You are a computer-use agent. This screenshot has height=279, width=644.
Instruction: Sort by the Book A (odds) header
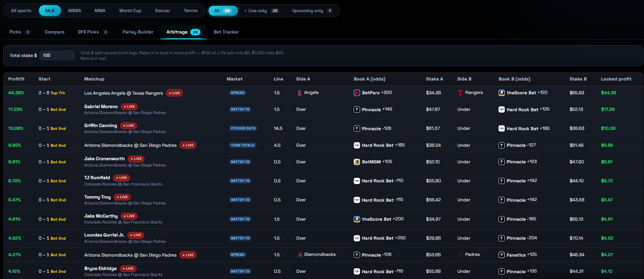(x=369, y=79)
